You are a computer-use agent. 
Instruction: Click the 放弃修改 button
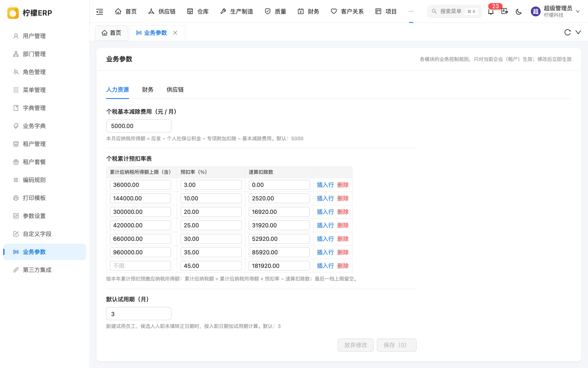click(355, 345)
